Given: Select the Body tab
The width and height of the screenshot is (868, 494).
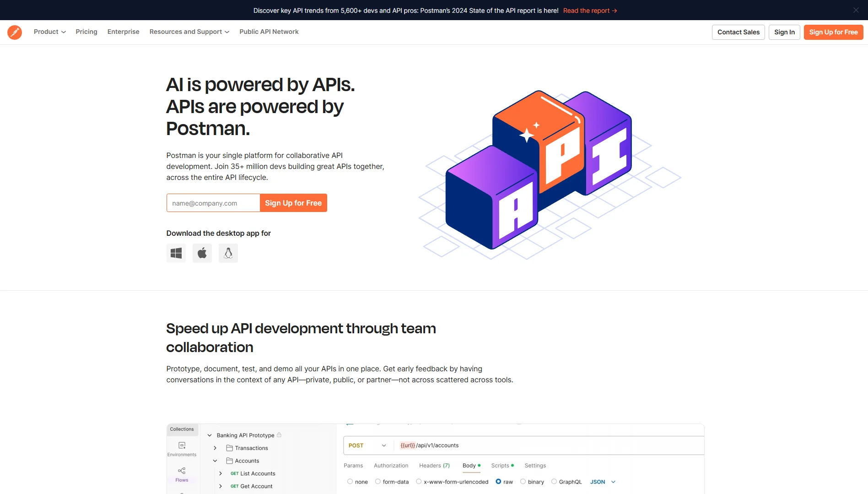Looking at the screenshot, I should coord(471,466).
